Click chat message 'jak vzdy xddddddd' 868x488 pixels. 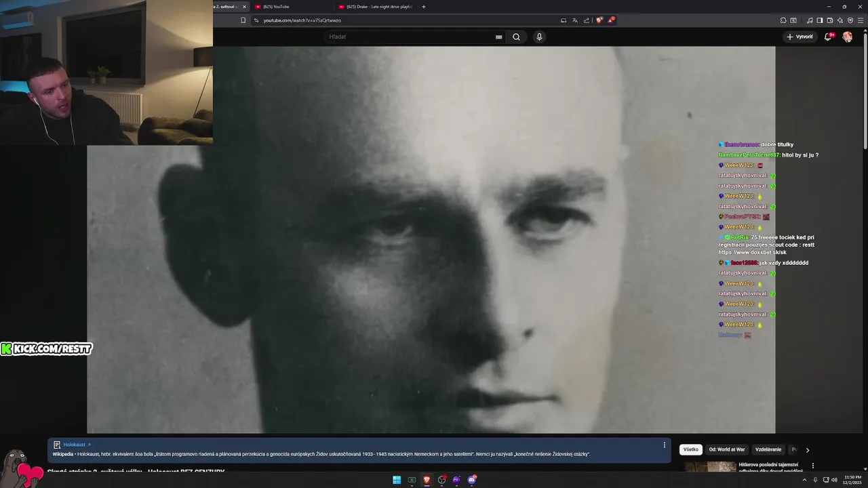click(784, 263)
